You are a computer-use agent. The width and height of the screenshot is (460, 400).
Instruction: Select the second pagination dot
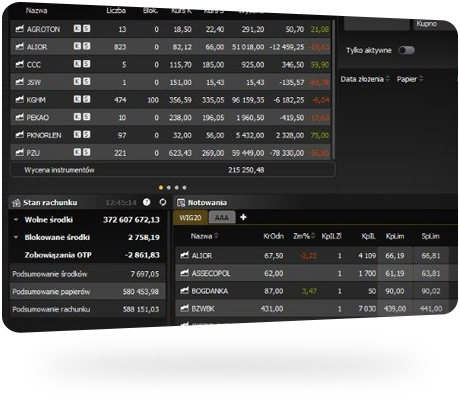coord(169,188)
